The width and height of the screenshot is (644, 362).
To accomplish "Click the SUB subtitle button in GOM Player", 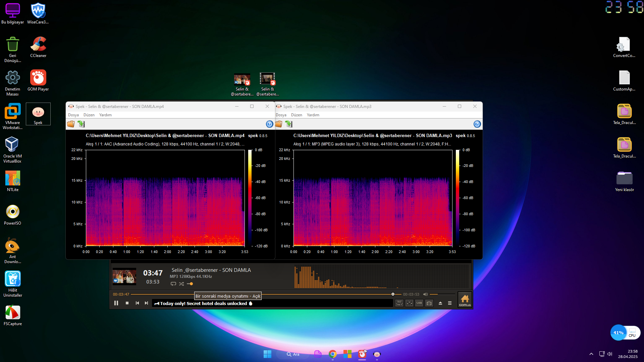I will pyautogui.click(x=419, y=303).
